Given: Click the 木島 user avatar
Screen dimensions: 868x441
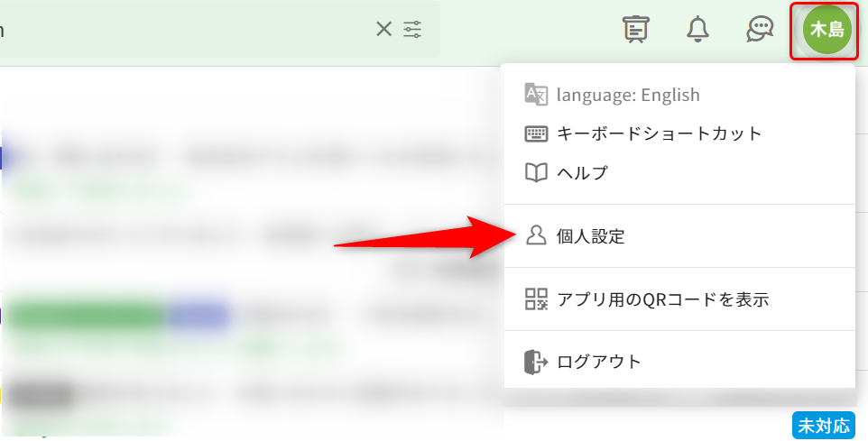Looking at the screenshot, I should tap(826, 30).
